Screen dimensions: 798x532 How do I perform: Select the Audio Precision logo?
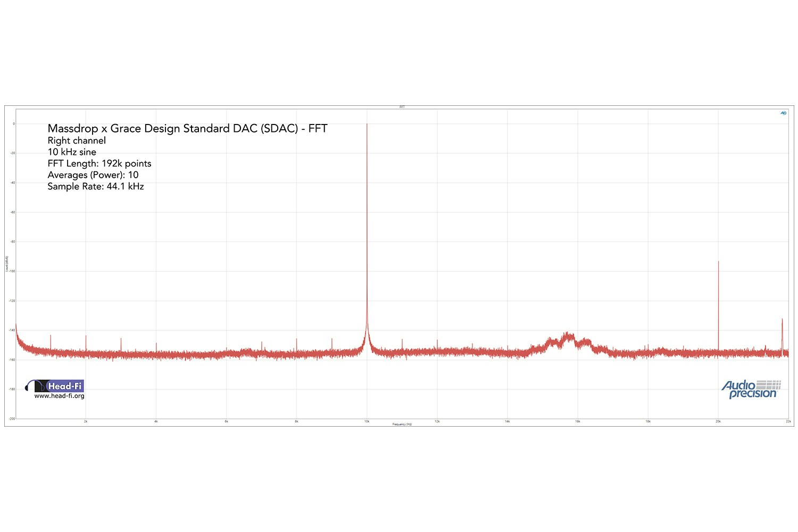click(x=749, y=389)
